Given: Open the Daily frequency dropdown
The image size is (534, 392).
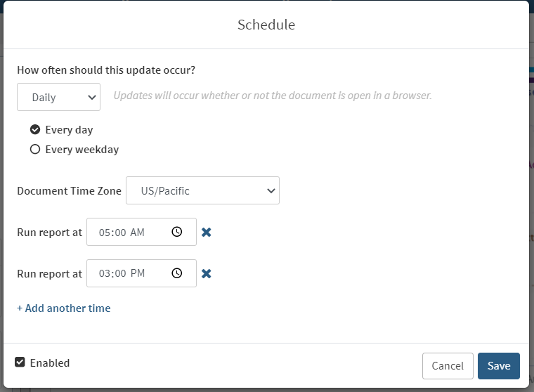Looking at the screenshot, I should [59, 98].
